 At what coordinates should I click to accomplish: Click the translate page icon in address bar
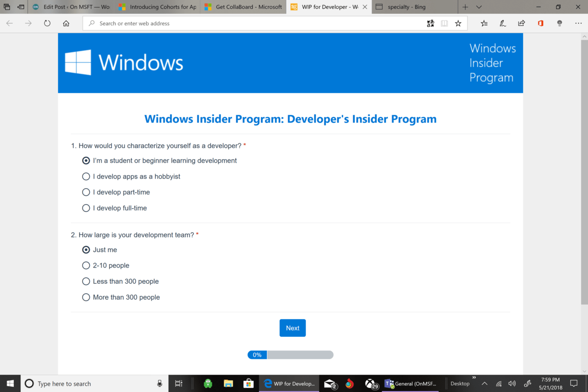pyautogui.click(x=430, y=23)
